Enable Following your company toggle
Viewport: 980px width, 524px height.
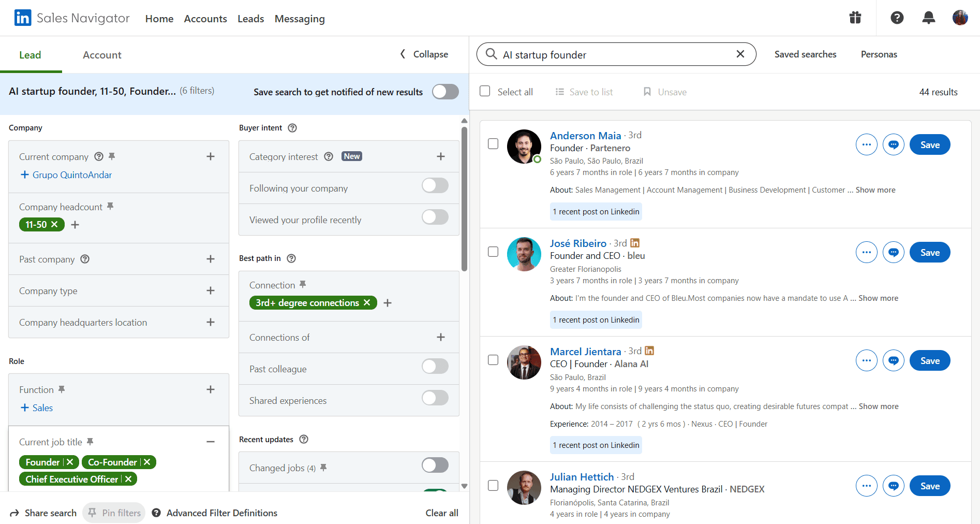pos(435,185)
